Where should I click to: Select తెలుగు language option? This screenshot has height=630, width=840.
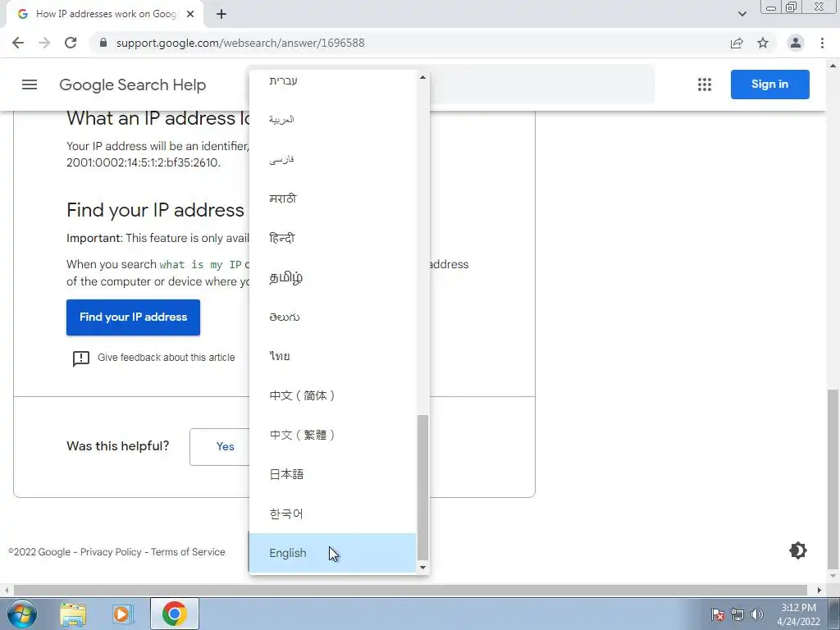pyautogui.click(x=333, y=317)
